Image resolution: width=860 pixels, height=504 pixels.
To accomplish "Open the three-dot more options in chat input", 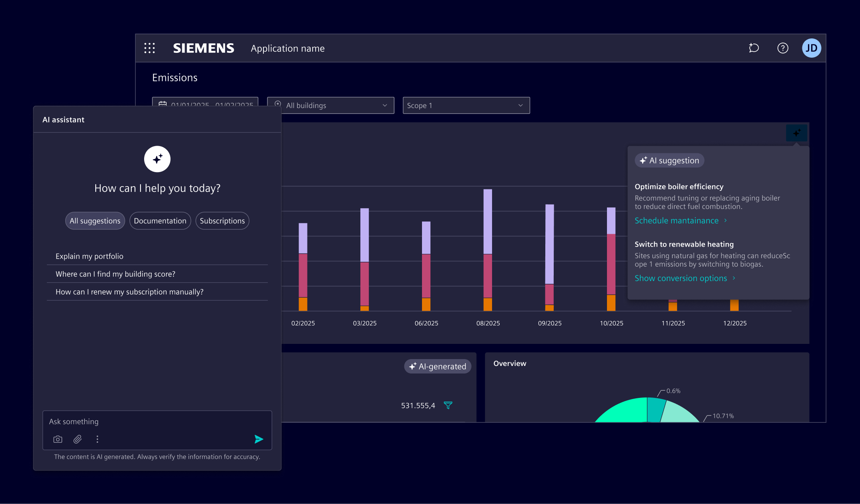I will click(x=97, y=439).
